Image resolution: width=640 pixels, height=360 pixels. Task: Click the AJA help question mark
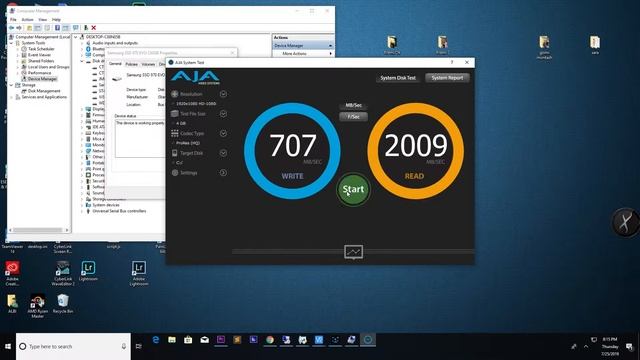click(x=452, y=62)
